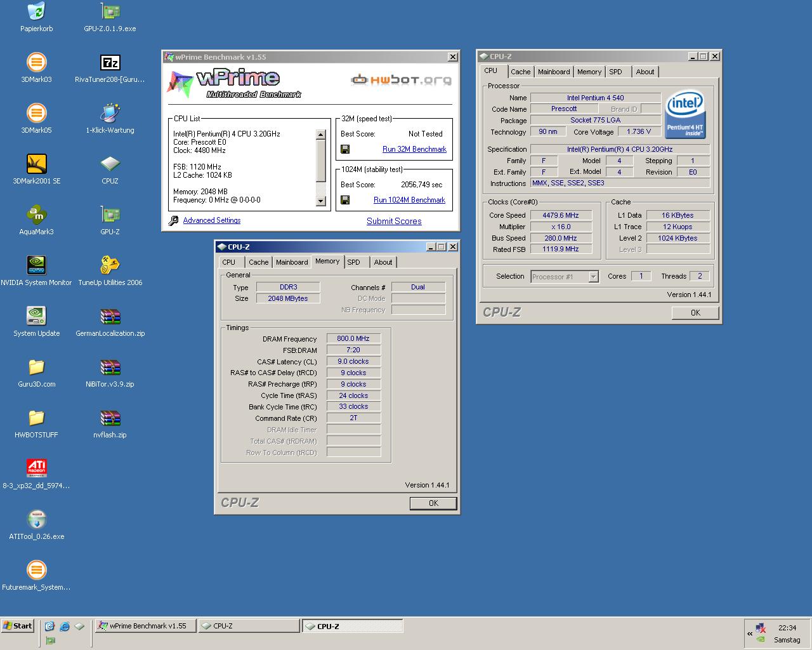Open About tab in CPU-Z CPU window
Screen dimensions: 812x650
(x=645, y=72)
